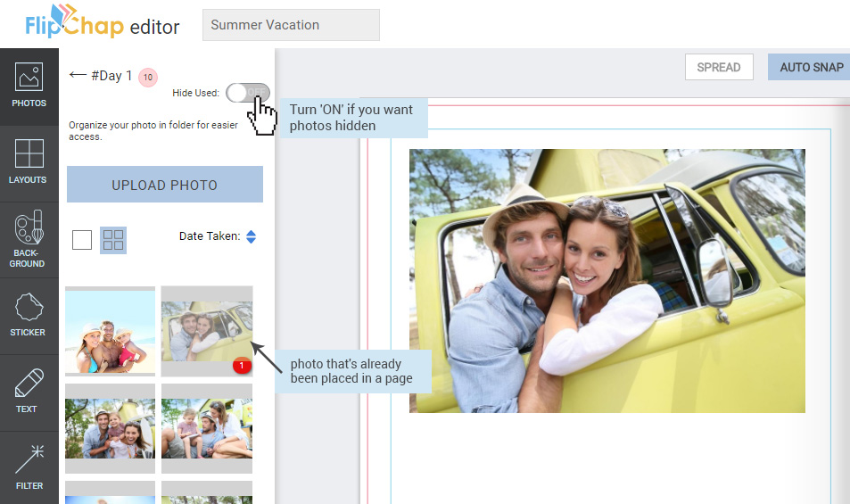Click the red usage badge showing 1
Screen dimensions: 850x504
[242, 366]
